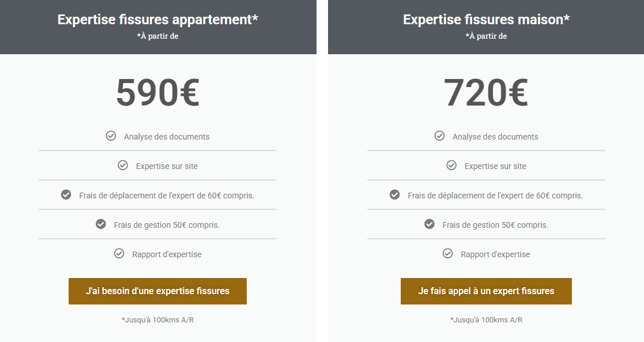Click the J'ai besoin d'une expertise fissures button

coord(157,291)
